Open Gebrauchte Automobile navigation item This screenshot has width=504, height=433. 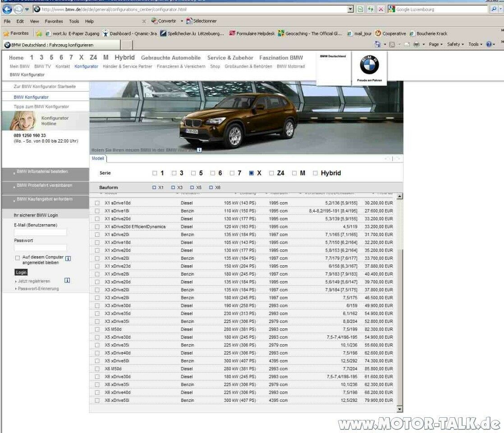tap(170, 58)
